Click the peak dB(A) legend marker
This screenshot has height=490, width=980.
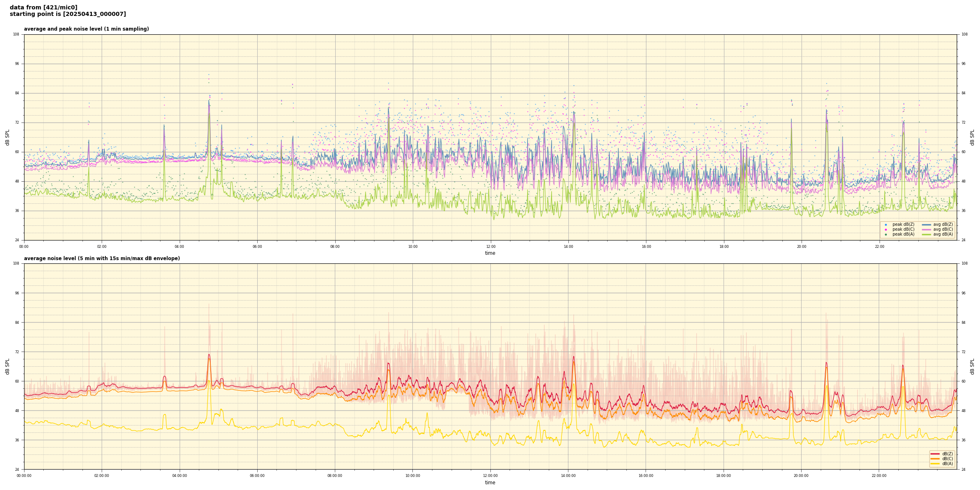(x=886, y=234)
